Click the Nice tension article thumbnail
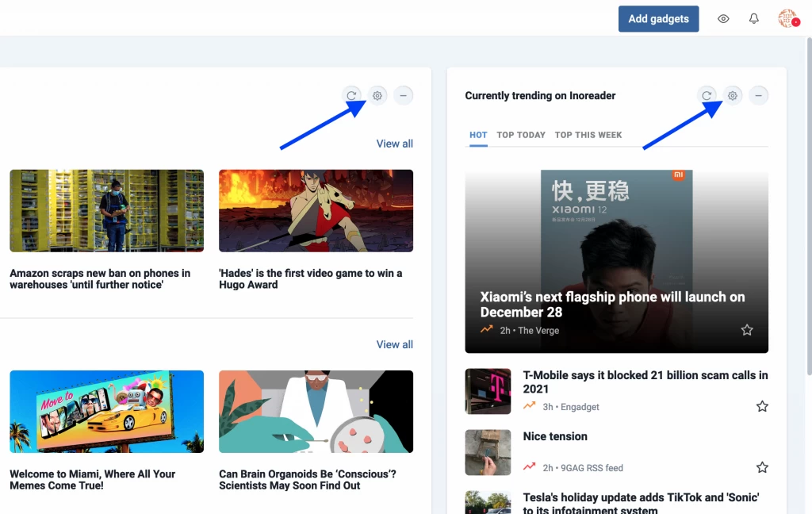Image resolution: width=812 pixels, height=514 pixels. pos(488,452)
